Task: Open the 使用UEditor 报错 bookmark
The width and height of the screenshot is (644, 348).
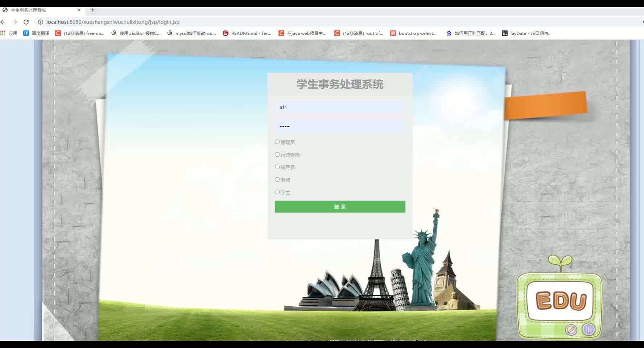Action: [136, 33]
